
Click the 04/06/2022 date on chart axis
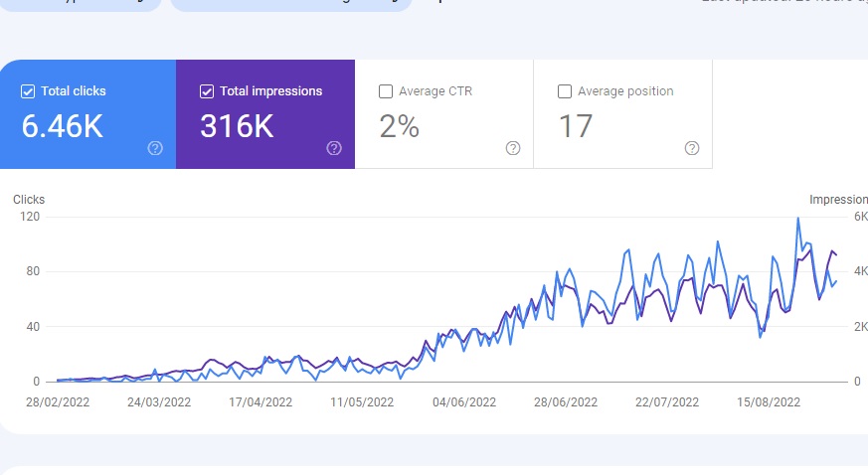(464, 402)
